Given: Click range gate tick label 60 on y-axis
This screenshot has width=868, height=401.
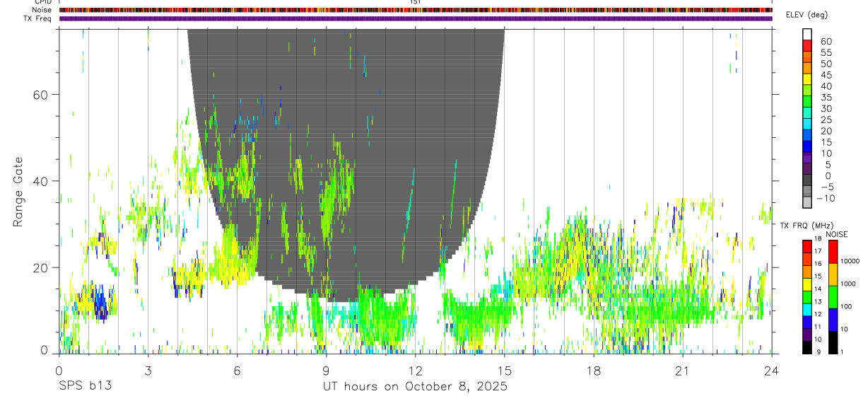Looking at the screenshot, I should (42, 94).
